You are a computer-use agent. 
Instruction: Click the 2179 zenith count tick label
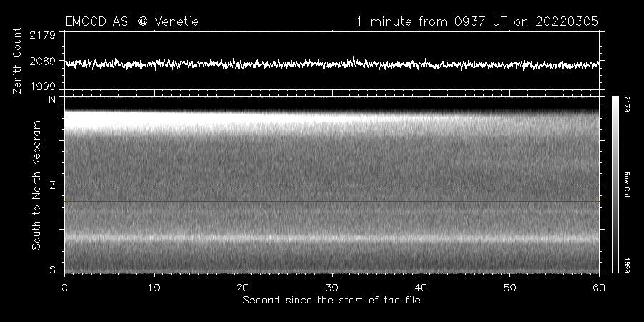tap(42, 35)
